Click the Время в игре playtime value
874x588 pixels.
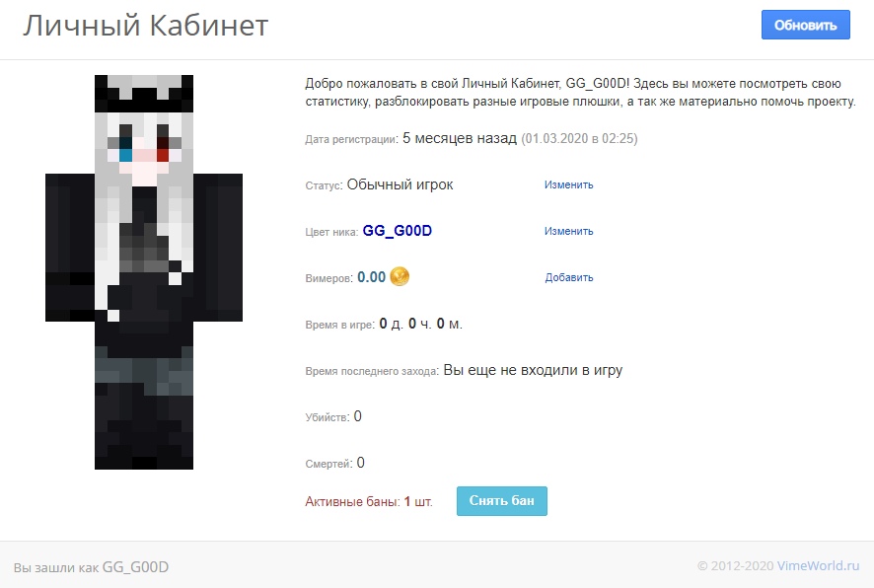coord(421,324)
